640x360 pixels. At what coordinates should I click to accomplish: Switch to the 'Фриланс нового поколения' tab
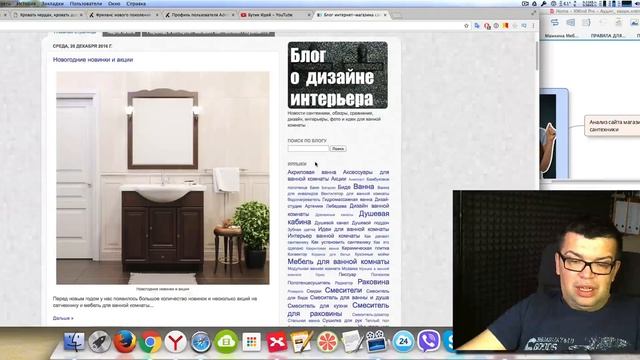(123, 15)
